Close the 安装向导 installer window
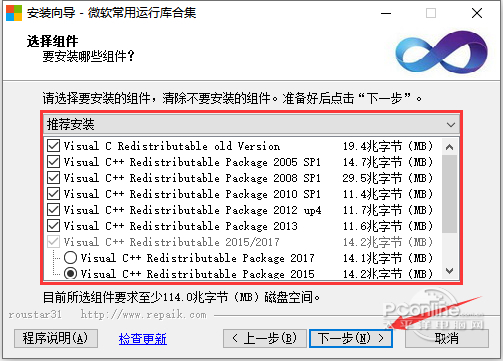 477,13
